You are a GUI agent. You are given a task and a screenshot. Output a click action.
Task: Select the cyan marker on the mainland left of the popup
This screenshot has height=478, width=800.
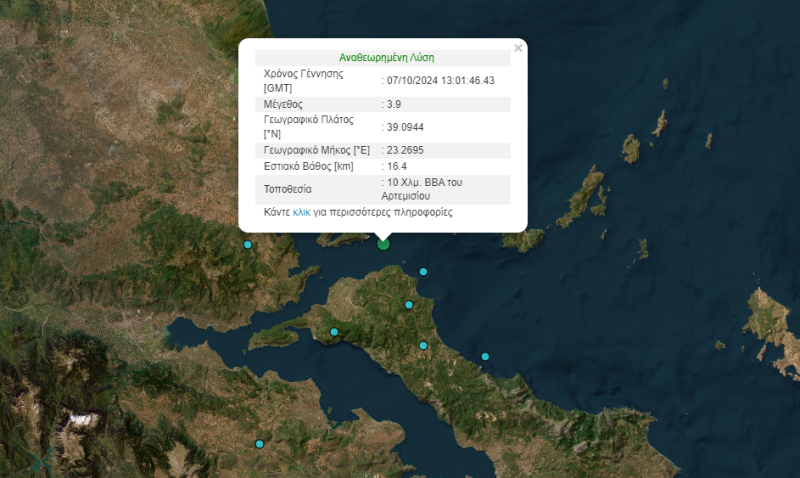click(247, 244)
